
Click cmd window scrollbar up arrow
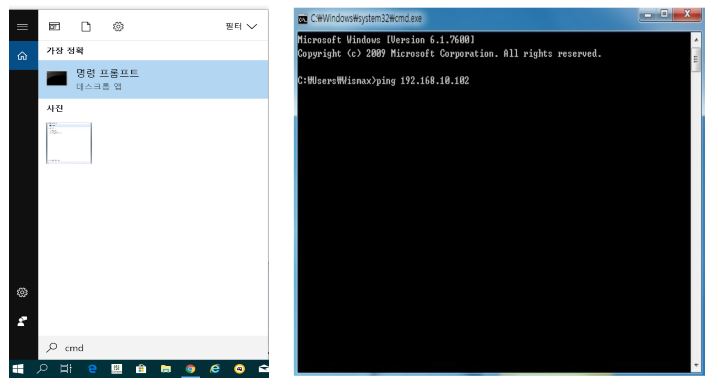(696, 40)
